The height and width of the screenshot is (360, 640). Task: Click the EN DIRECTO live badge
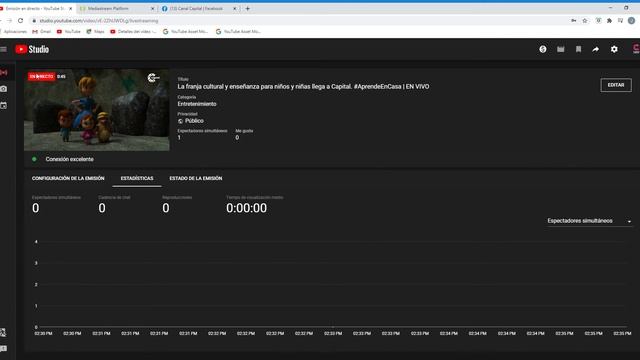[x=41, y=76]
